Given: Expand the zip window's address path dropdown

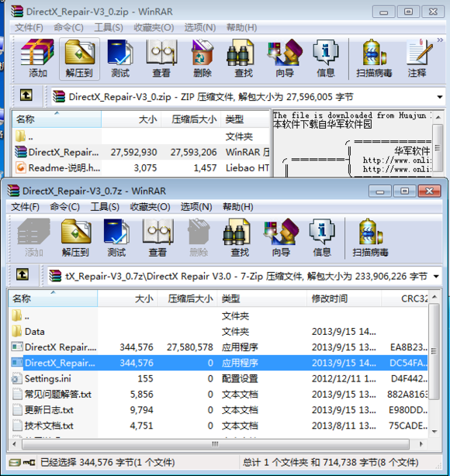Looking at the screenshot, I should tap(439, 97).
